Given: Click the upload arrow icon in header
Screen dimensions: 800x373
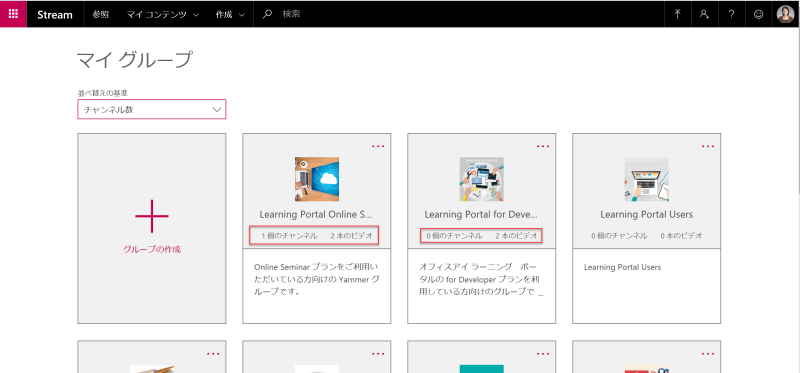Looking at the screenshot, I should 678,14.
